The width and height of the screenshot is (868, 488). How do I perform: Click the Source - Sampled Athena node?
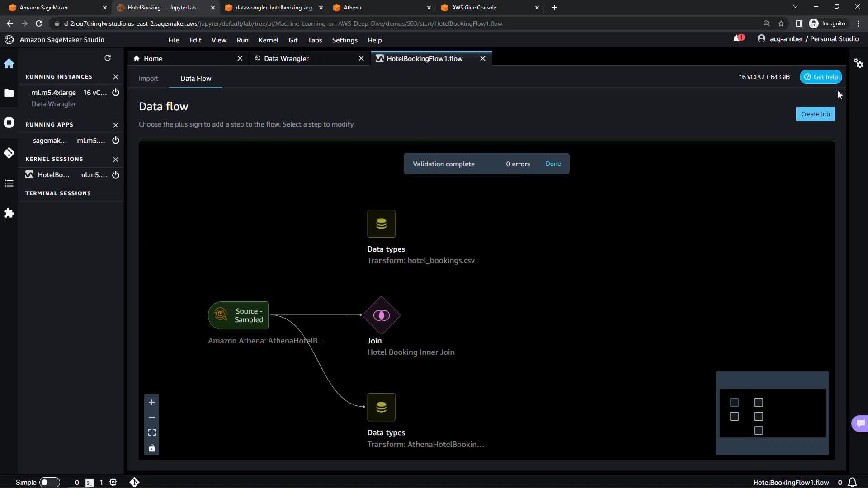tap(238, 315)
